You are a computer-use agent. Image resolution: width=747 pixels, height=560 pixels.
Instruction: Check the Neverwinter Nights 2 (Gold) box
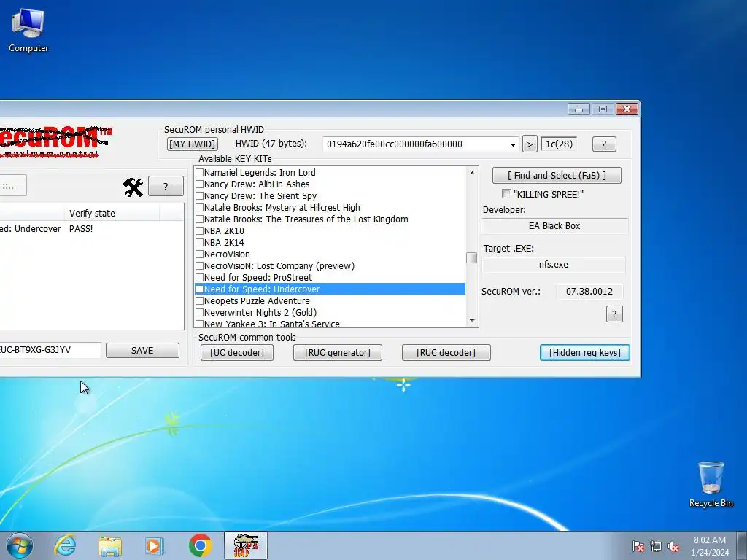[x=200, y=312]
